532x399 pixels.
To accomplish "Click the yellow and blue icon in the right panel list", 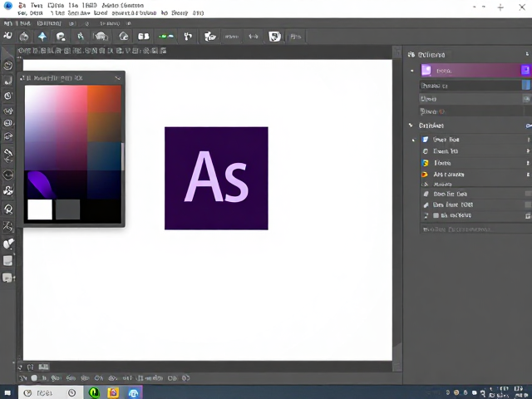I will [425, 163].
